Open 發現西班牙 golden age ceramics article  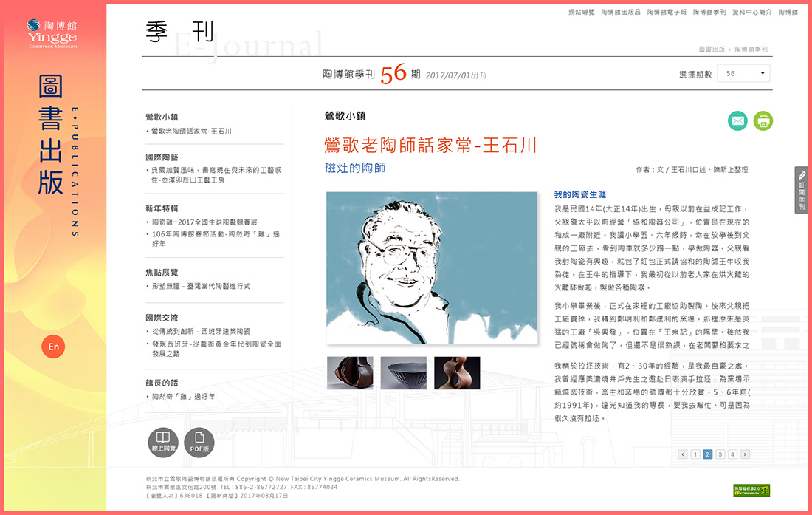pos(216,349)
